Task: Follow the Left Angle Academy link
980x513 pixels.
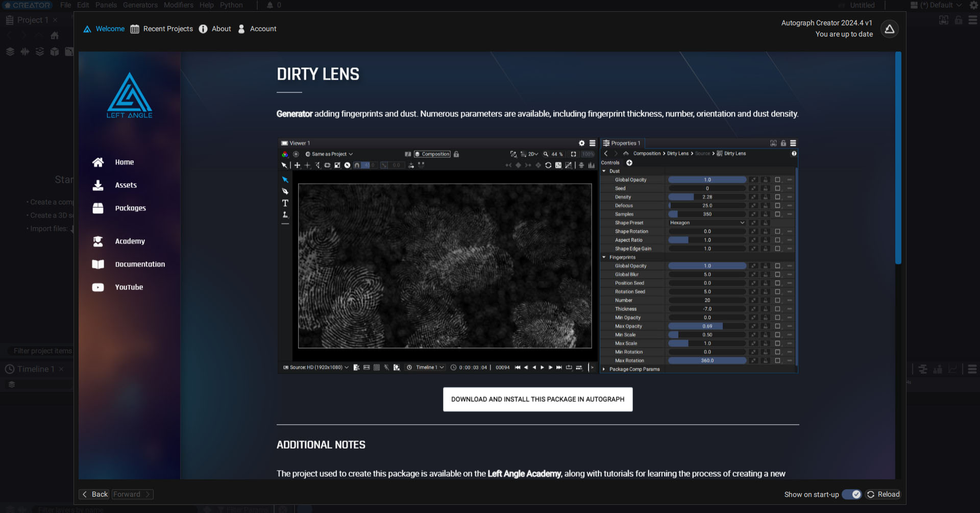Action: [524, 474]
